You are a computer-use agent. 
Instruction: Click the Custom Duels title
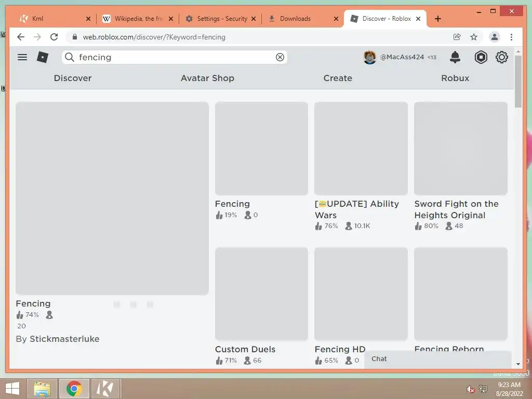pyautogui.click(x=245, y=349)
